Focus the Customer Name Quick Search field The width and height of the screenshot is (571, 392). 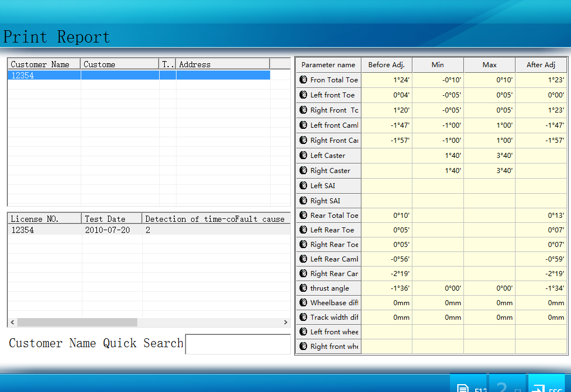tap(238, 344)
